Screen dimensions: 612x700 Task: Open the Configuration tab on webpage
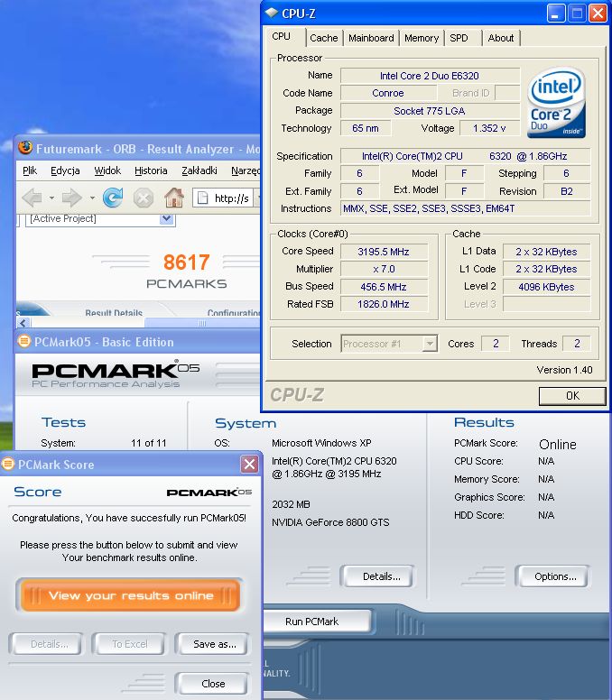pyautogui.click(x=234, y=312)
